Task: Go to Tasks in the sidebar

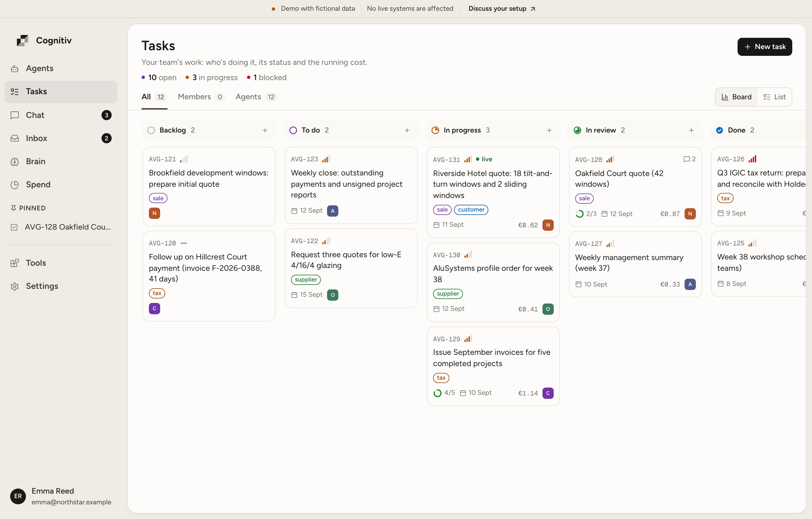Action: pyautogui.click(x=61, y=92)
